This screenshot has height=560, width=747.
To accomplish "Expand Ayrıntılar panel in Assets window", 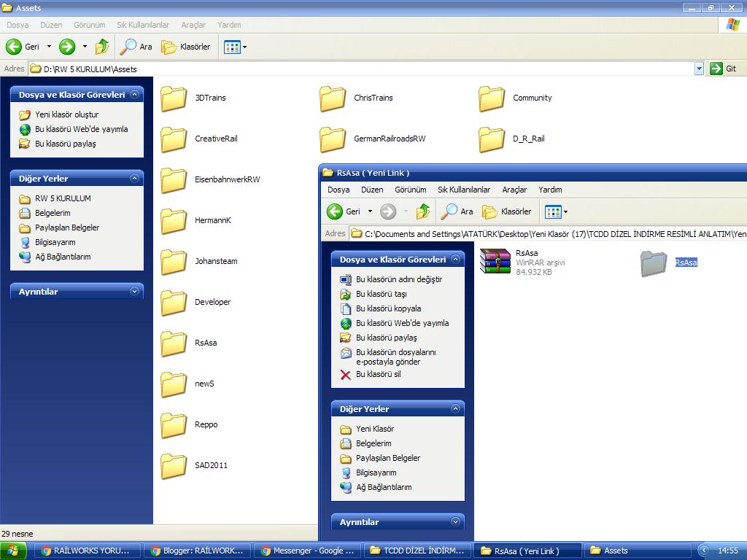I will (x=134, y=292).
